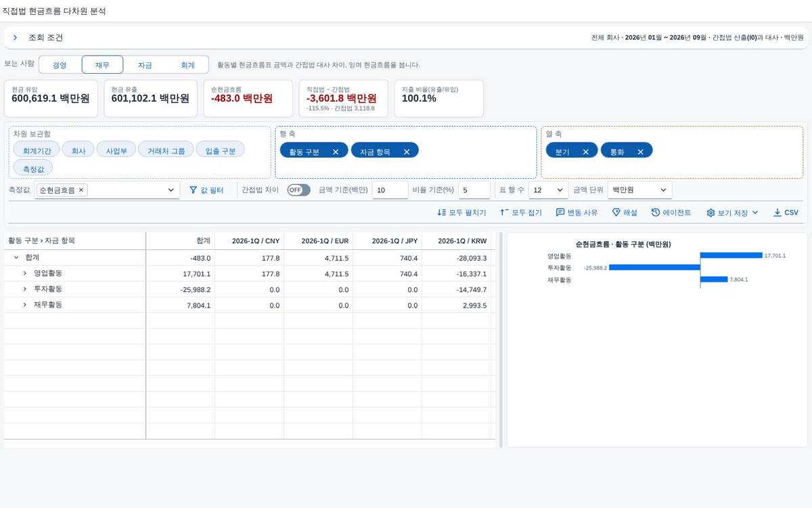Toggle the 간접법 차이 switch

(298, 190)
